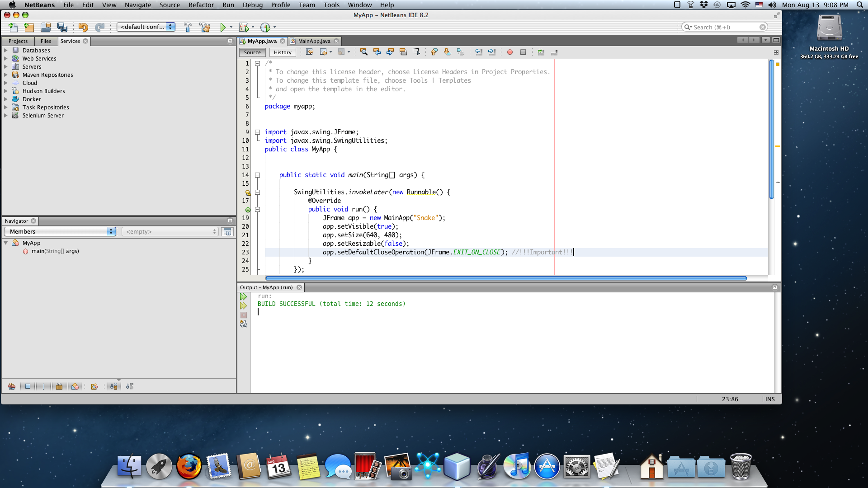Image resolution: width=868 pixels, height=488 pixels.
Task: Expand the Databases node
Action: click(x=6, y=51)
